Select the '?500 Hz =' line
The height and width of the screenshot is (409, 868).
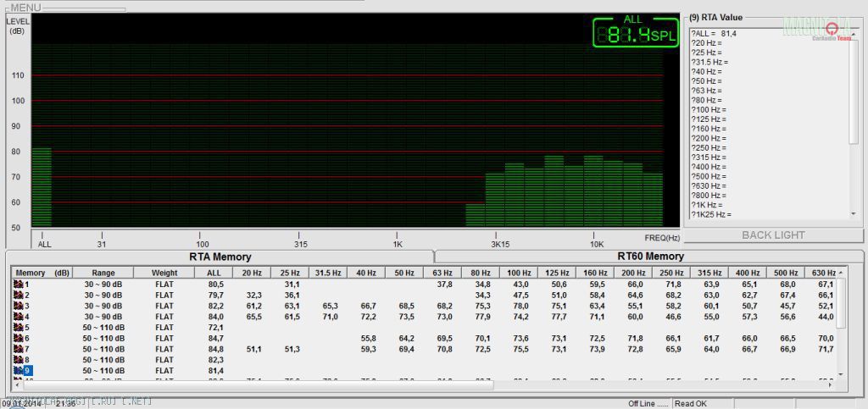coord(709,176)
